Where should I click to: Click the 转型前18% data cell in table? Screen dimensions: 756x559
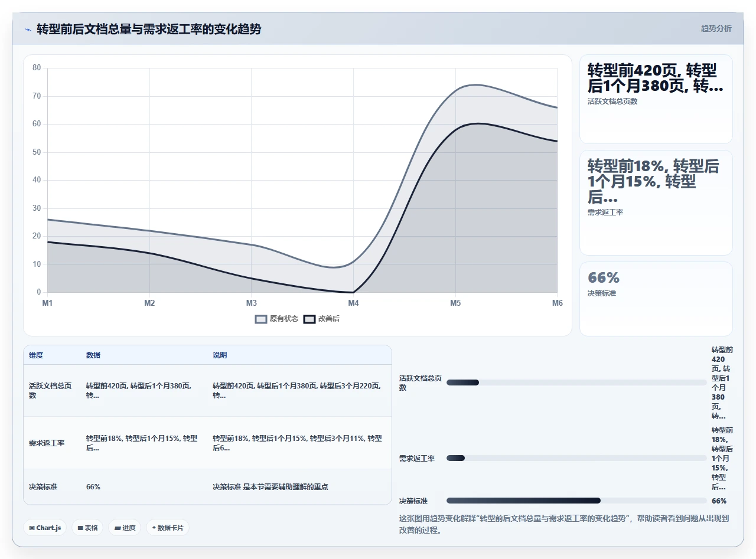click(143, 443)
